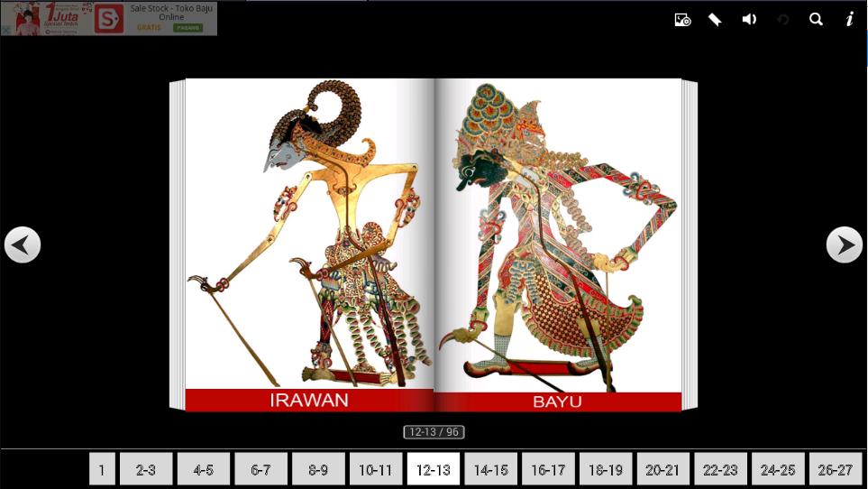Open the 'Sale Stock - Toko Baju Online' ad link
This screenshot has height=489, width=868.
(171, 13)
